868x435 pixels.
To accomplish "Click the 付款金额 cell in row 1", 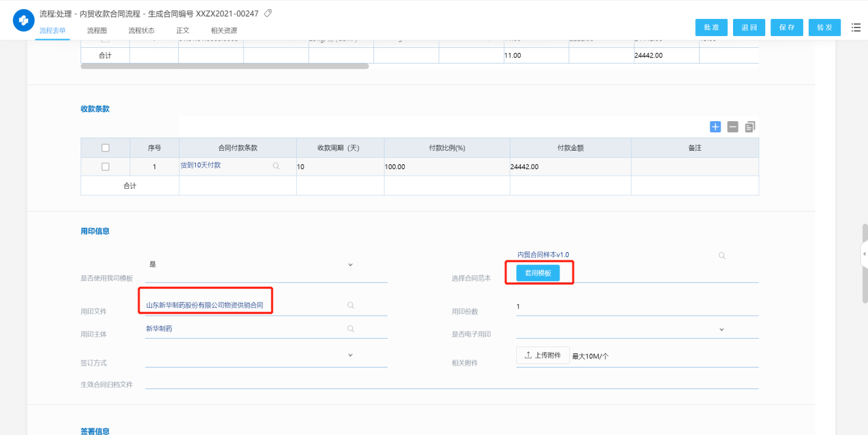I will pos(571,167).
